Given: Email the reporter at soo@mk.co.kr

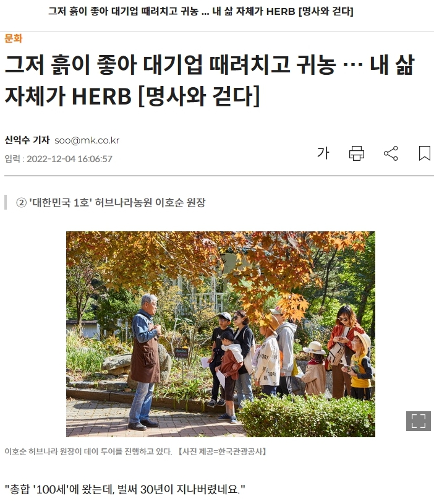Looking at the screenshot, I should click(x=87, y=140).
